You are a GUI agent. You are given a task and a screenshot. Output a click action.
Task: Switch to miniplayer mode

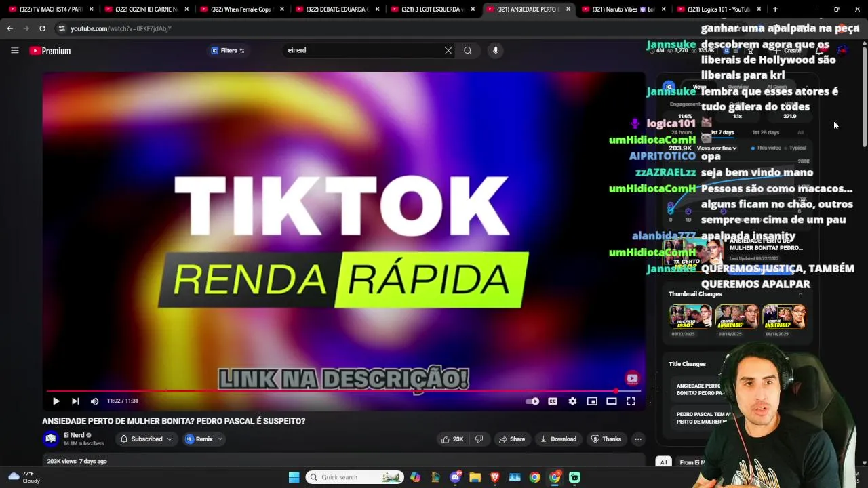point(592,401)
